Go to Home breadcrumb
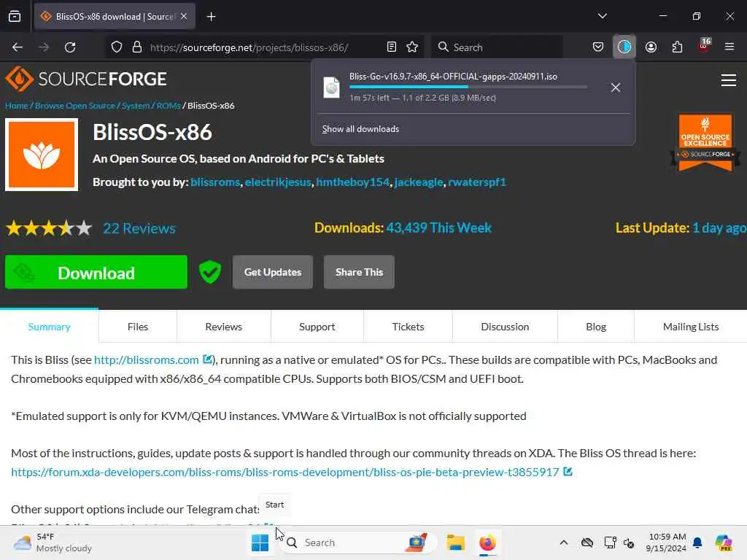Image resolution: width=747 pixels, height=560 pixels. [x=17, y=106]
